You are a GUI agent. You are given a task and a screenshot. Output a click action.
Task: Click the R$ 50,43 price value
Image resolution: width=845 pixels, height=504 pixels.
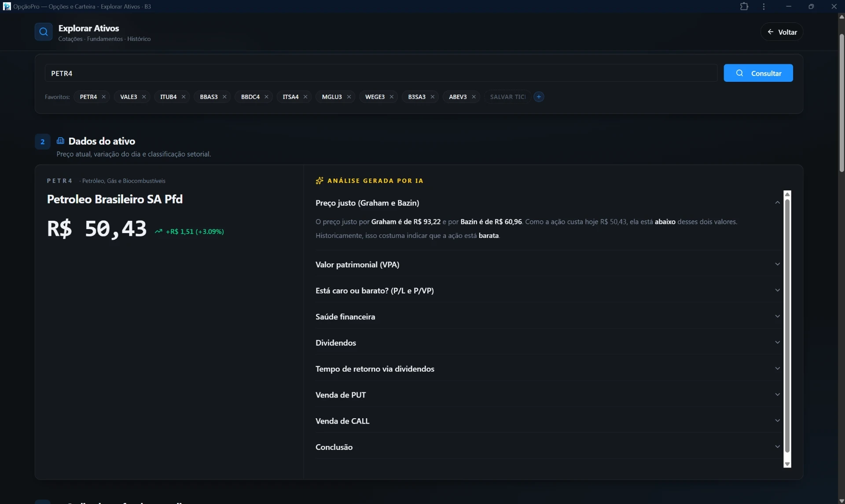[97, 229]
